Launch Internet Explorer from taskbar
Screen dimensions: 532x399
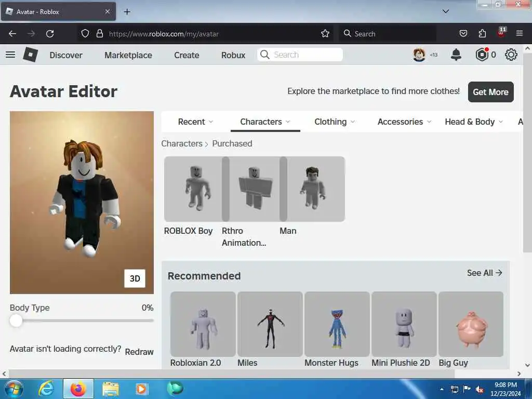(46, 389)
